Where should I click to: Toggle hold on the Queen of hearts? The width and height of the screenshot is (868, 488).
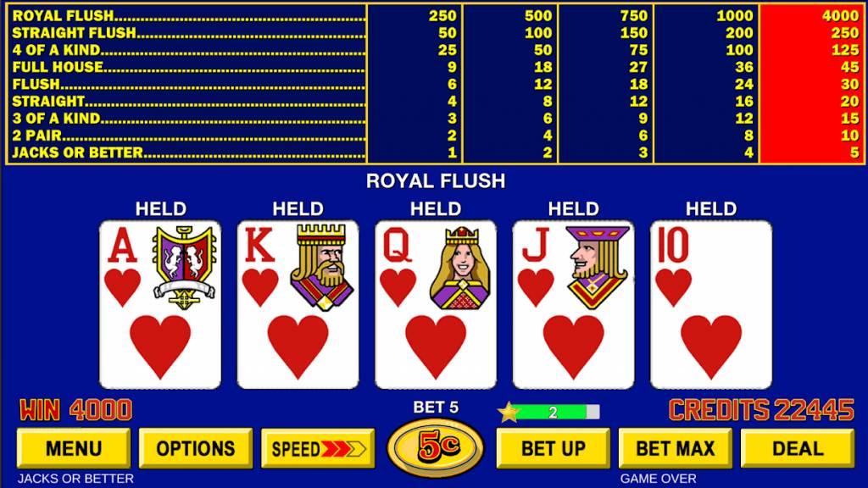436,305
